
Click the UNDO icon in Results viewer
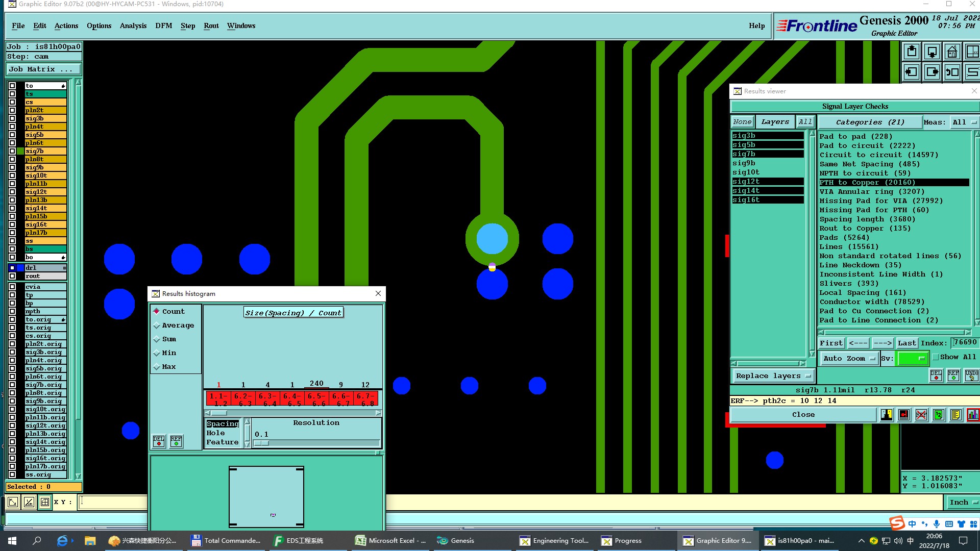click(x=971, y=375)
